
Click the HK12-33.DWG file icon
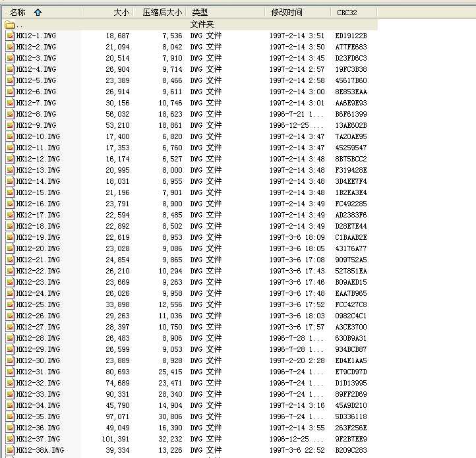(x=10, y=395)
